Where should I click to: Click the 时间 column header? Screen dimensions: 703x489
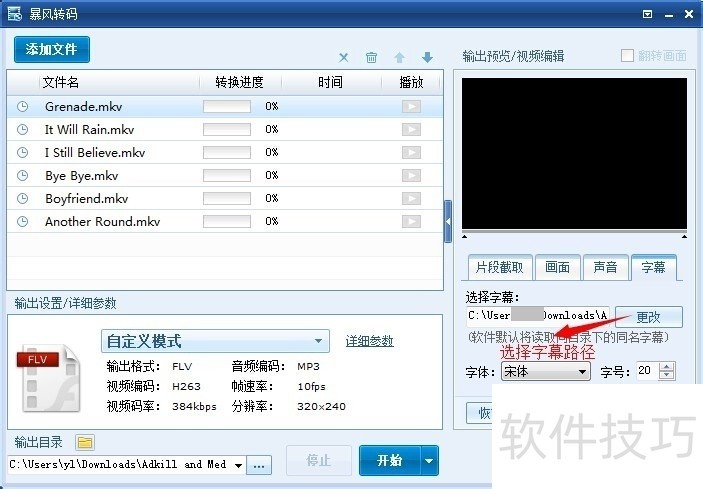coord(330,82)
